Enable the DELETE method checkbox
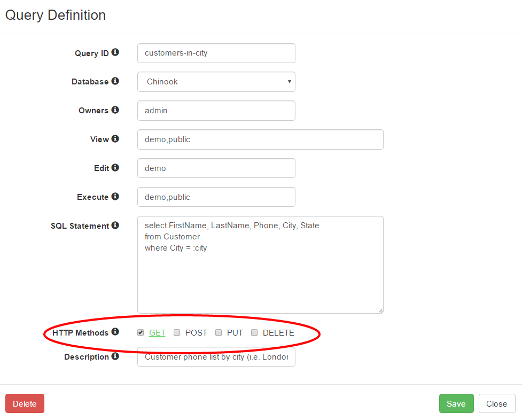Viewport: 522px width, 420px height. pyautogui.click(x=254, y=332)
